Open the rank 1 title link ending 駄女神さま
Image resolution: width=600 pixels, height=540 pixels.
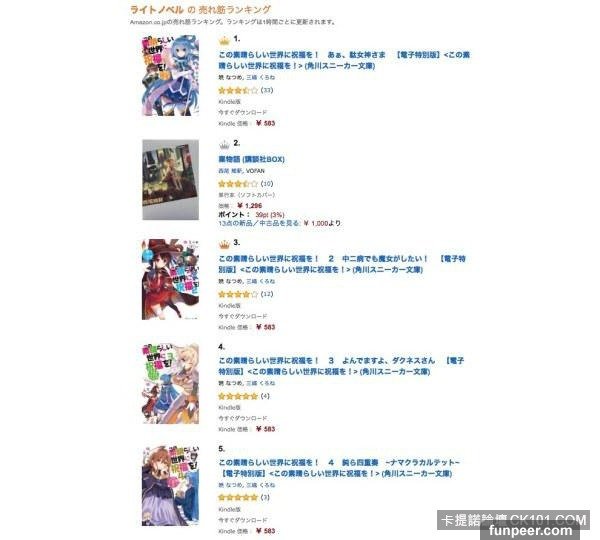point(344,60)
